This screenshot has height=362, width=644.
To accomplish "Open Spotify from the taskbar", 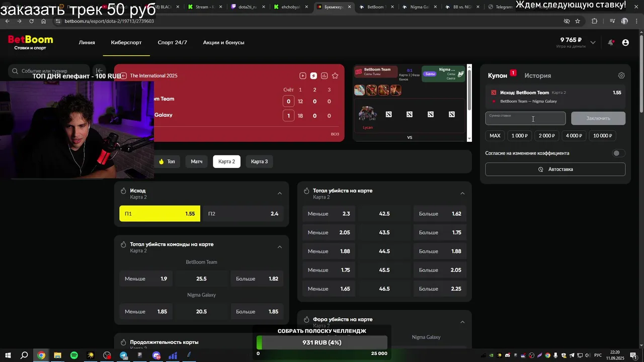I will pos(74,355).
